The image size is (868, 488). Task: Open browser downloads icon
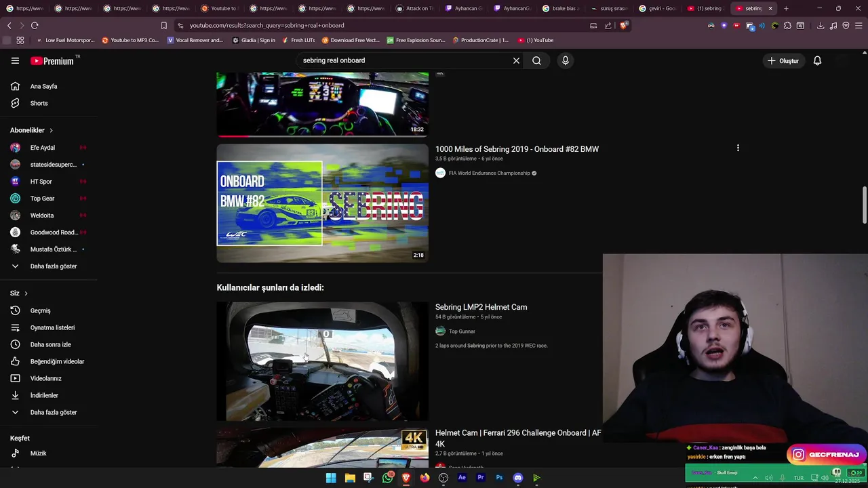coord(820,26)
